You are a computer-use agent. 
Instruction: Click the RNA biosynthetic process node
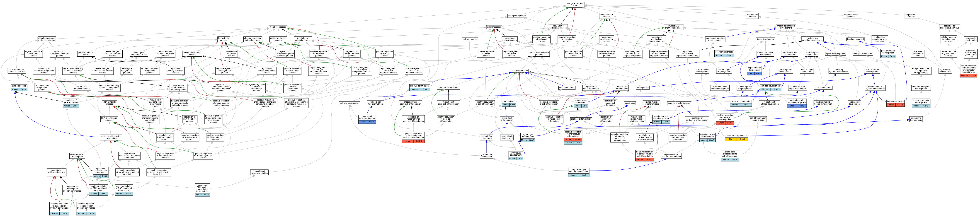pos(109,119)
